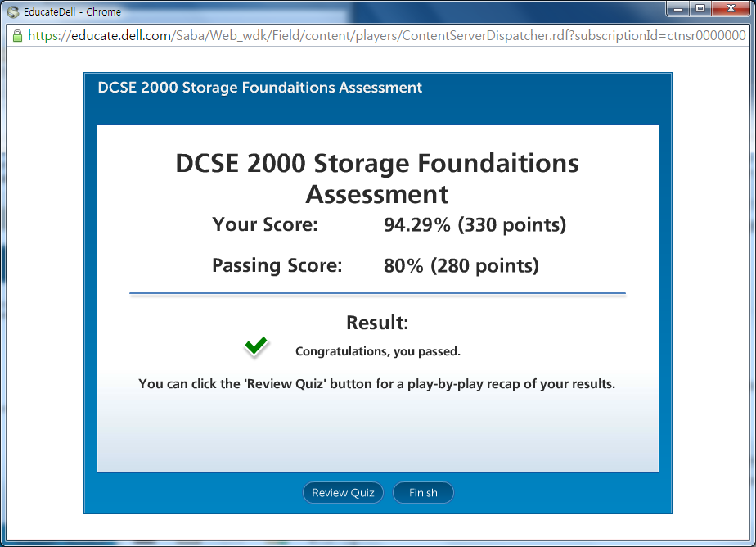The height and width of the screenshot is (547, 756).
Task: Maximize the EducateDell Chrome window
Action: tap(700, 8)
